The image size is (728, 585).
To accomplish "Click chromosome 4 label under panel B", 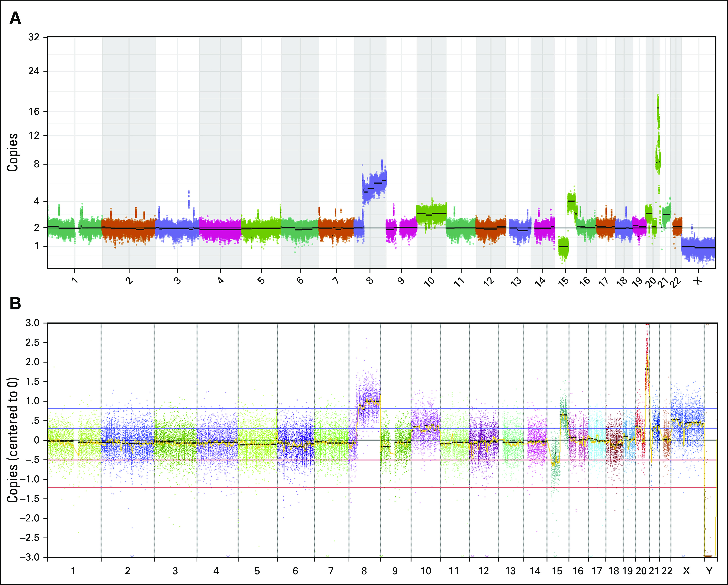I will 216,571.
